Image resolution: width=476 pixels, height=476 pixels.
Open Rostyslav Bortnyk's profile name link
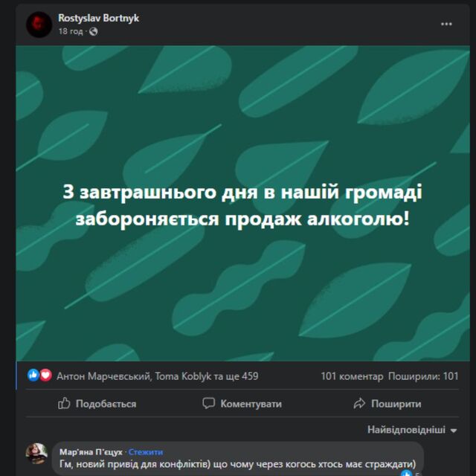pyautogui.click(x=98, y=18)
